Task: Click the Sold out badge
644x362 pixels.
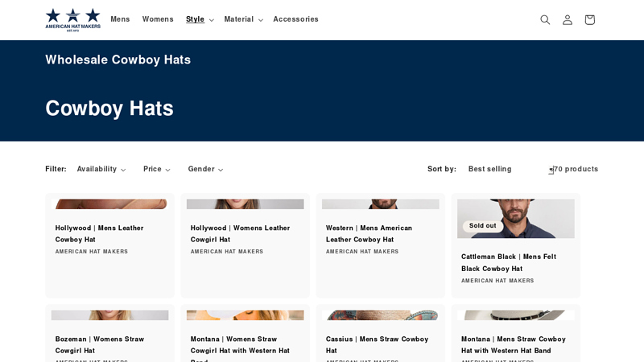Action: [482, 226]
